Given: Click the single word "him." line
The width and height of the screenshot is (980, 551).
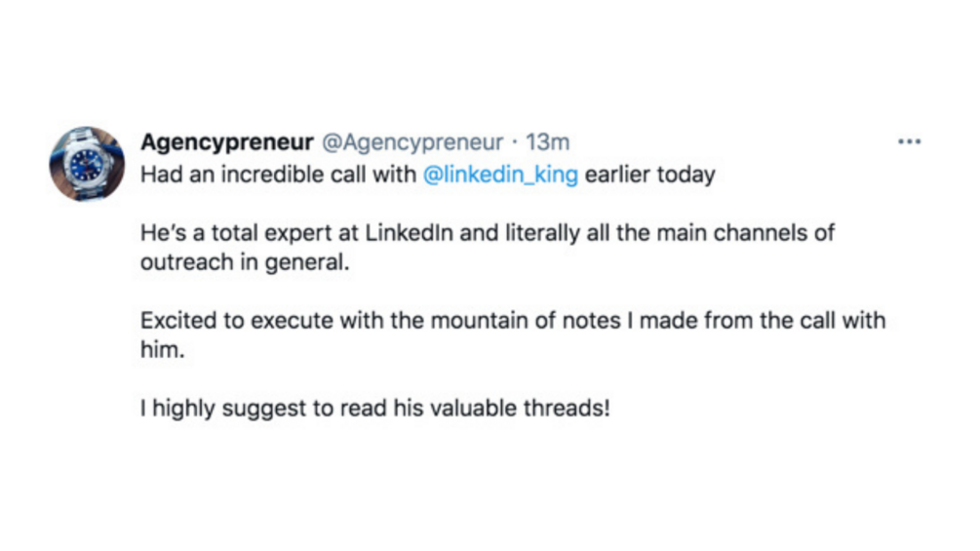Looking at the screenshot, I should pos(163,350).
